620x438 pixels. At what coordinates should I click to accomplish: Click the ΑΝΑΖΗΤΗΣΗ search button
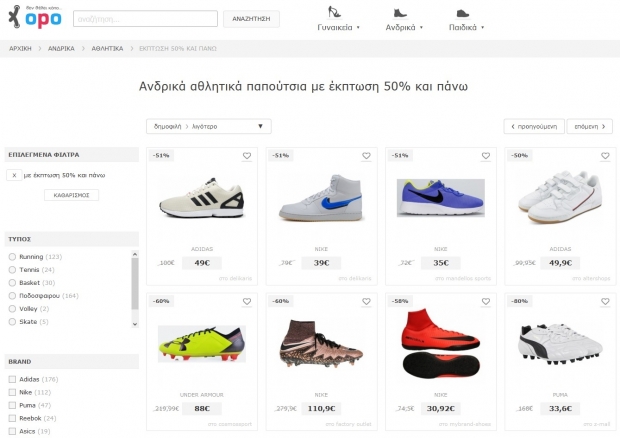(251, 19)
